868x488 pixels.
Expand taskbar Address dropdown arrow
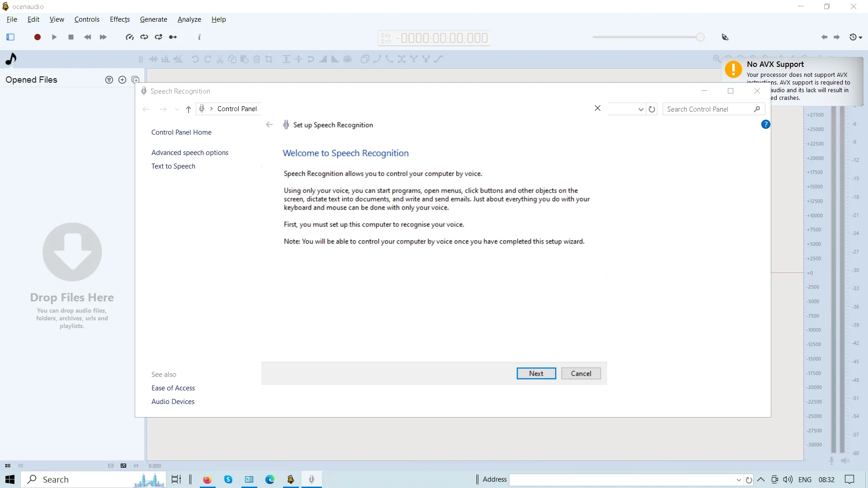coord(739,480)
